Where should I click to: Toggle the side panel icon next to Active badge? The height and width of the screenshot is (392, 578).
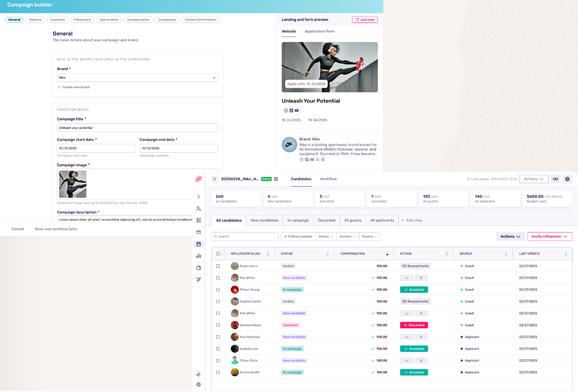tap(276, 179)
